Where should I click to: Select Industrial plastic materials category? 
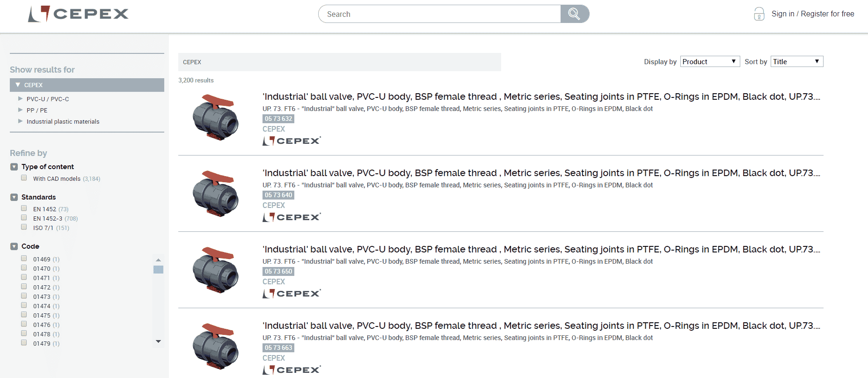(x=63, y=121)
